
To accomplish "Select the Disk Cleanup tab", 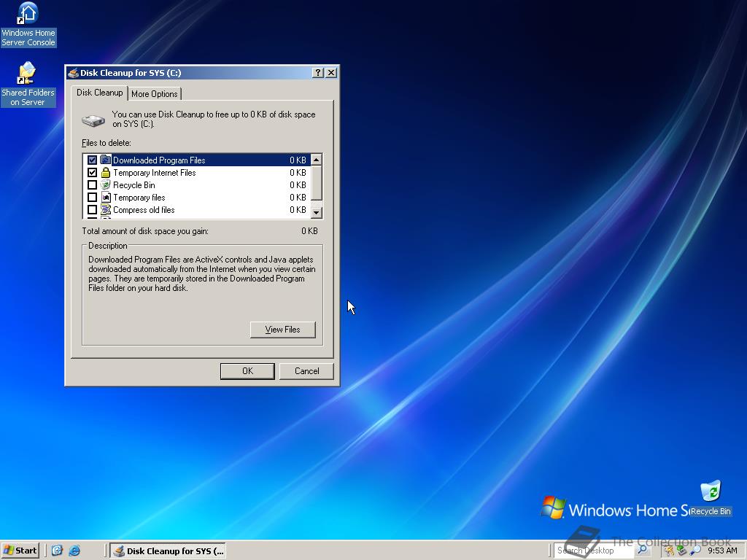I will coord(99,93).
